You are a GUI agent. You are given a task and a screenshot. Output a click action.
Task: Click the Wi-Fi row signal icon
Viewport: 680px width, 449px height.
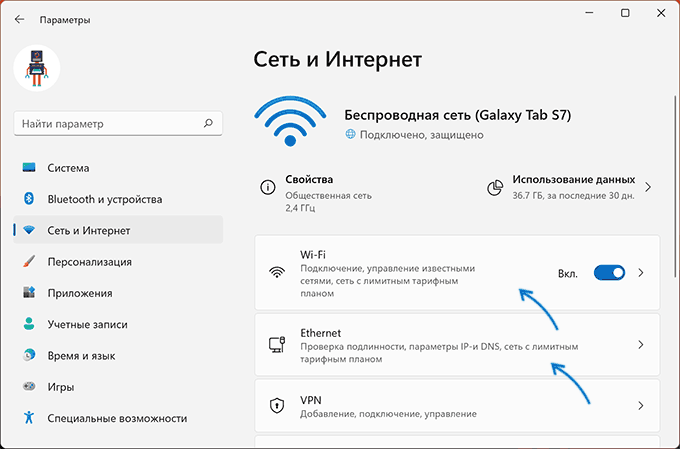277,272
